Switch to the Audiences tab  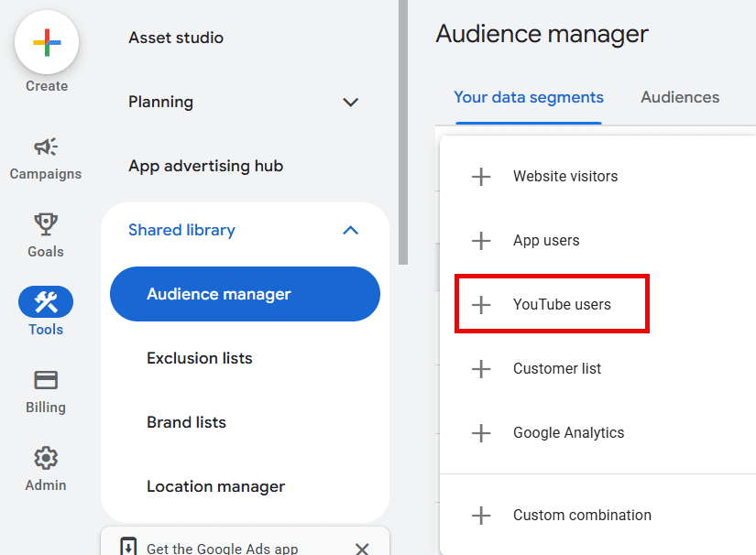pyautogui.click(x=680, y=97)
